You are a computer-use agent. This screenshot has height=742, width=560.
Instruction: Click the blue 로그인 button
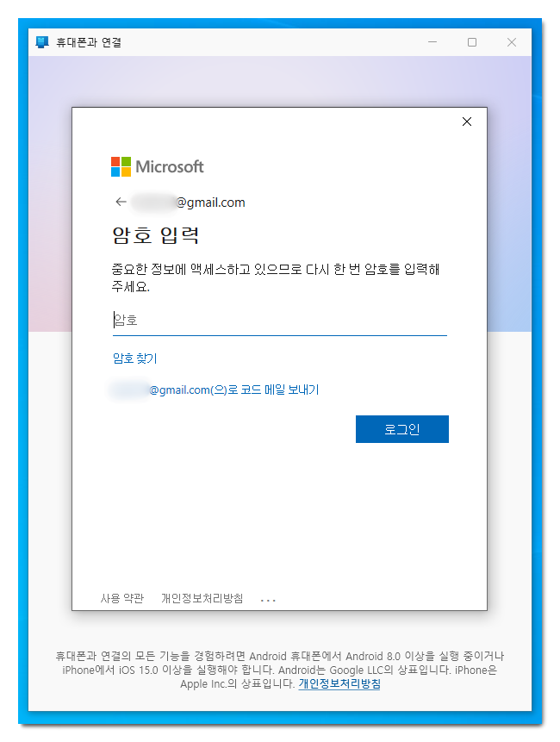(x=402, y=429)
